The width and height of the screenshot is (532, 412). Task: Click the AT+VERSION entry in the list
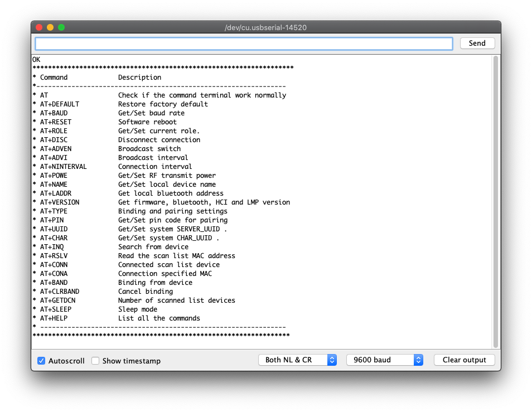[x=59, y=202]
